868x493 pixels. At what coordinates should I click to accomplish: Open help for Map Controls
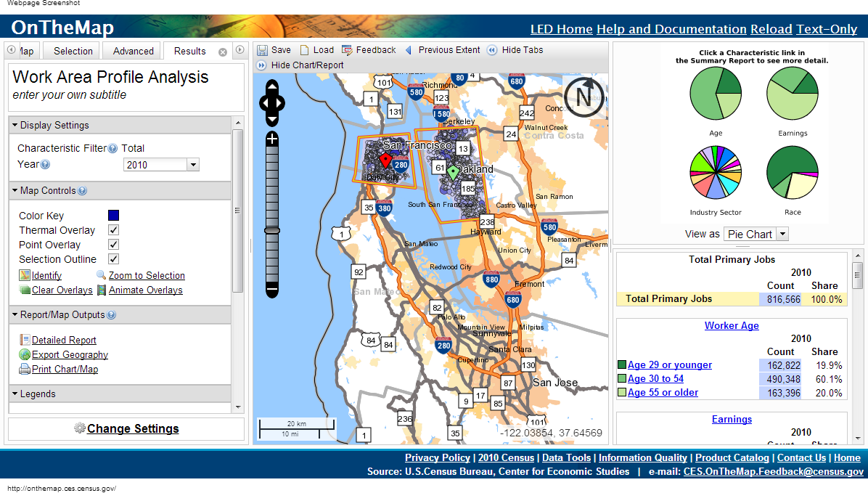pyautogui.click(x=82, y=190)
